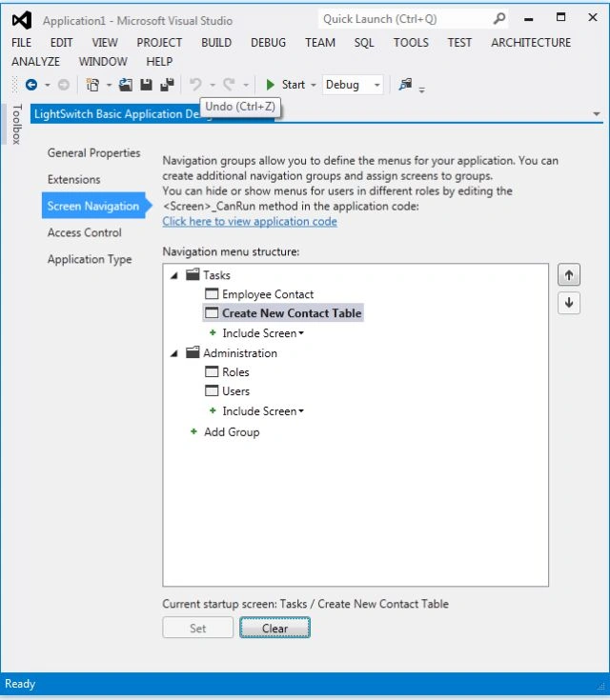
Task: Click the Start debugging button label
Action: point(294,85)
